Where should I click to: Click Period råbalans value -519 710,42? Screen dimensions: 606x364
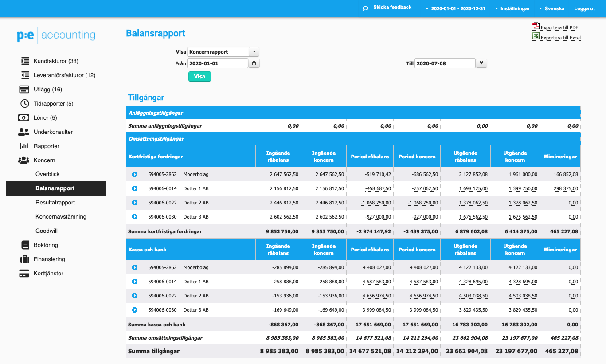click(x=378, y=175)
